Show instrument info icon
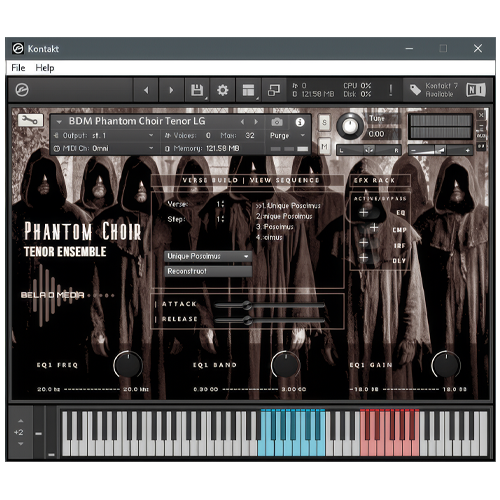The image size is (500, 500). pyautogui.click(x=300, y=122)
